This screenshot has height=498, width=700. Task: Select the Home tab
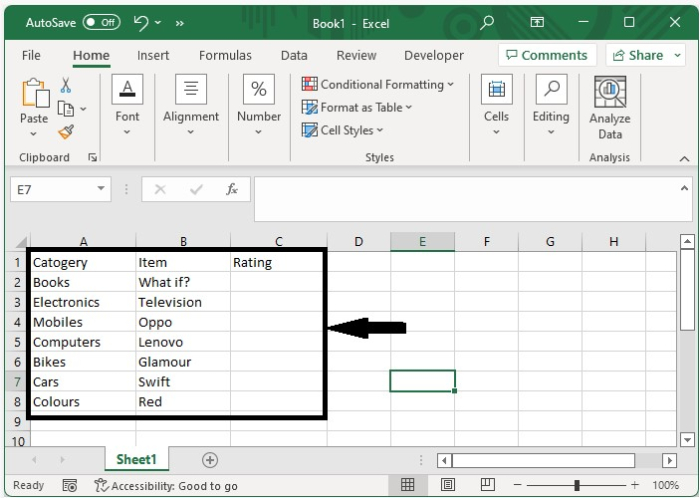coord(91,55)
